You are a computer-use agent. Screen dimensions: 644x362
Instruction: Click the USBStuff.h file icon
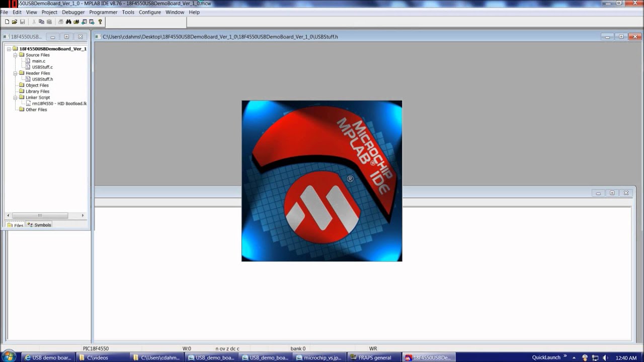click(28, 79)
